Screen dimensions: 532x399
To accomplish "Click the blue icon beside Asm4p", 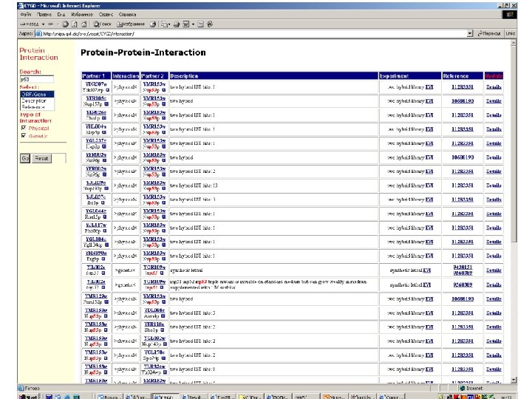I will (163, 316).
